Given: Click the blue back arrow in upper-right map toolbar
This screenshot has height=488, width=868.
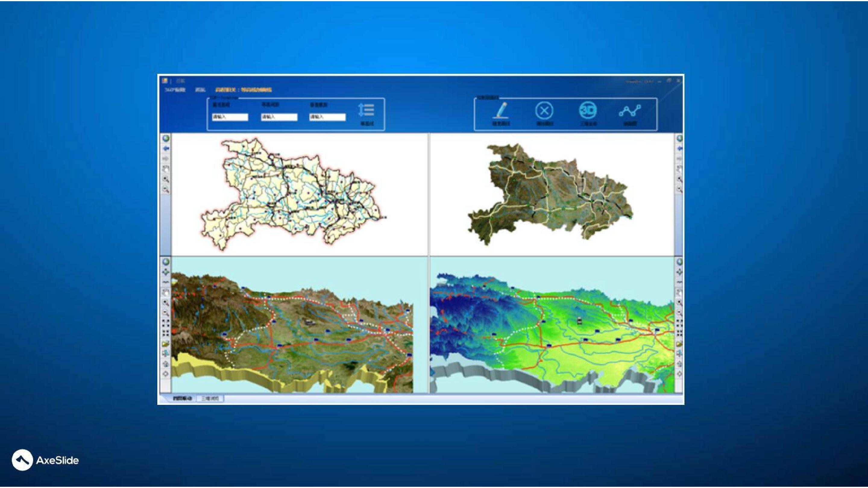Looking at the screenshot, I should pos(679,149).
